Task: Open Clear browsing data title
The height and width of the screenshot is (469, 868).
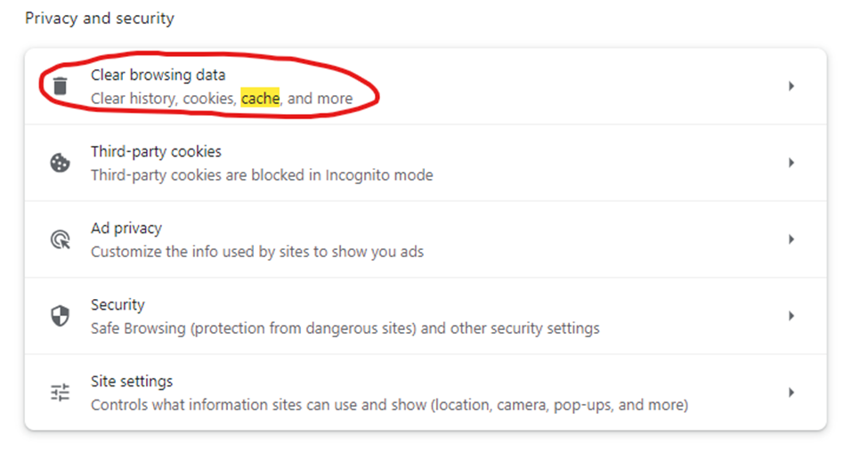Action: pyautogui.click(x=158, y=76)
